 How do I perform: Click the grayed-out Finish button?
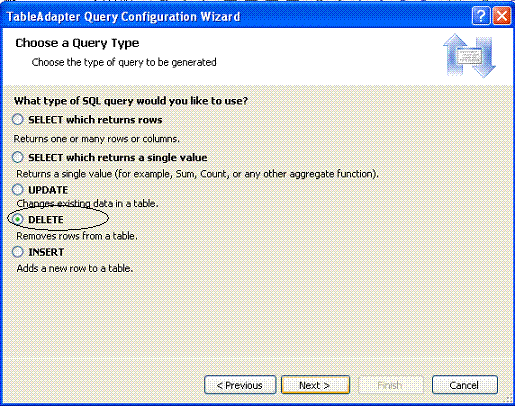point(391,385)
